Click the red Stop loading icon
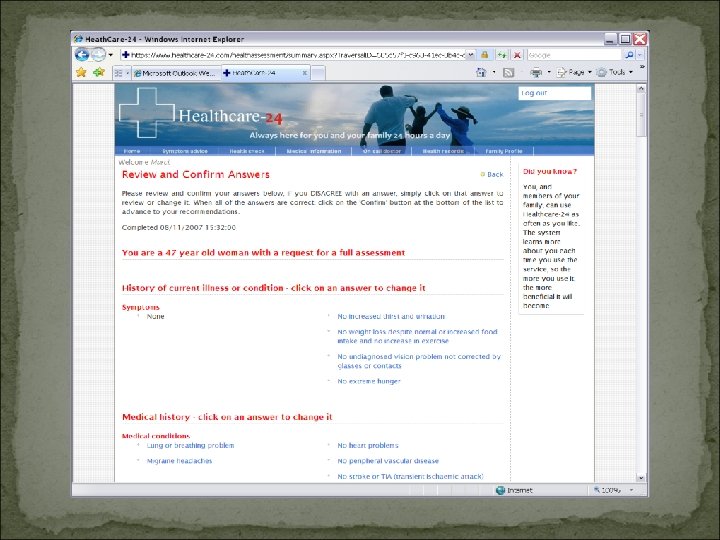The height and width of the screenshot is (540, 720). [518, 55]
